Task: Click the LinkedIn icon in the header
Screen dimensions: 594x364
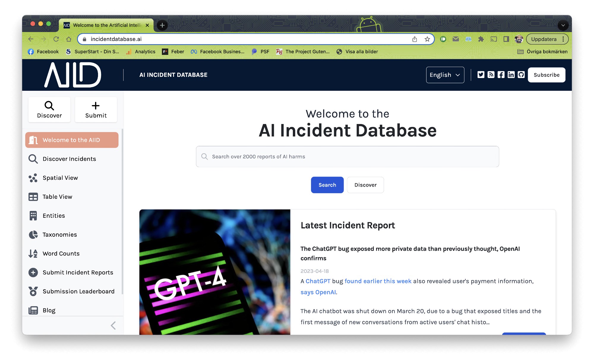Action: [511, 75]
